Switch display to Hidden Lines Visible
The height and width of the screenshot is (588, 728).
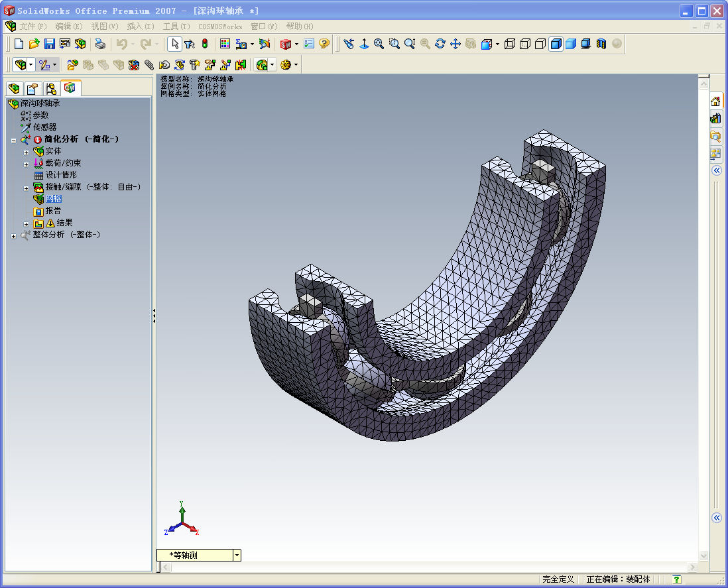coord(525,44)
